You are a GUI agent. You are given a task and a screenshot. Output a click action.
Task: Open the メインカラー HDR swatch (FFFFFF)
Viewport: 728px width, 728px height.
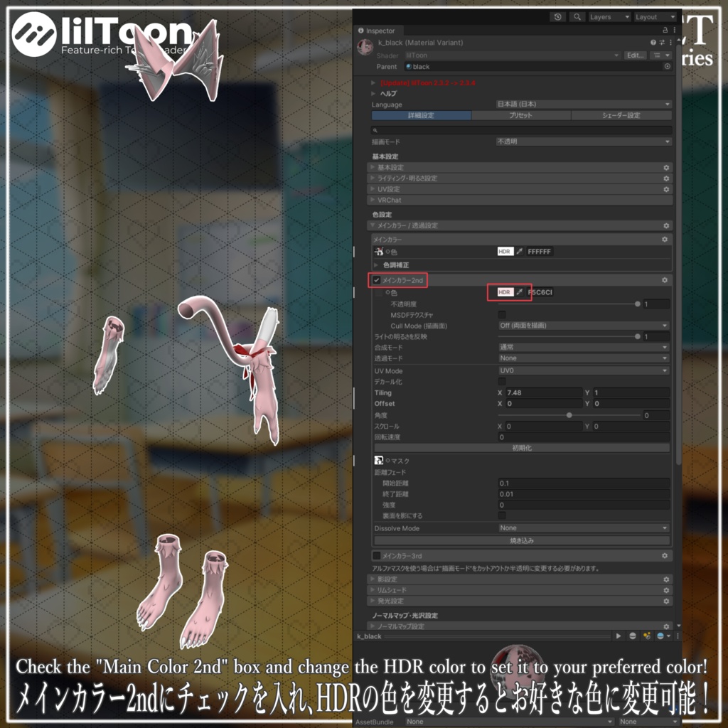click(x=505, y=251)
